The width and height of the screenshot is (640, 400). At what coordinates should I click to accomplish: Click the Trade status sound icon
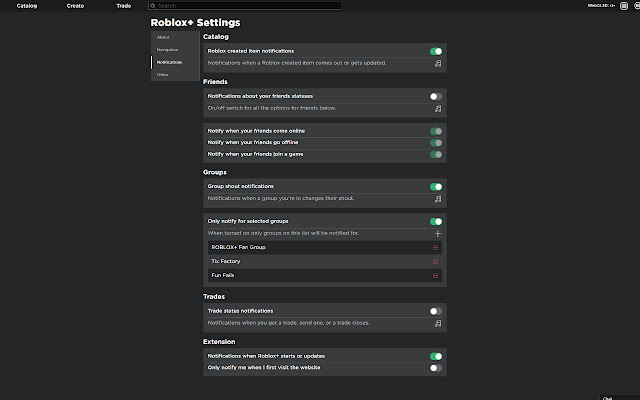tap(437, 324)
